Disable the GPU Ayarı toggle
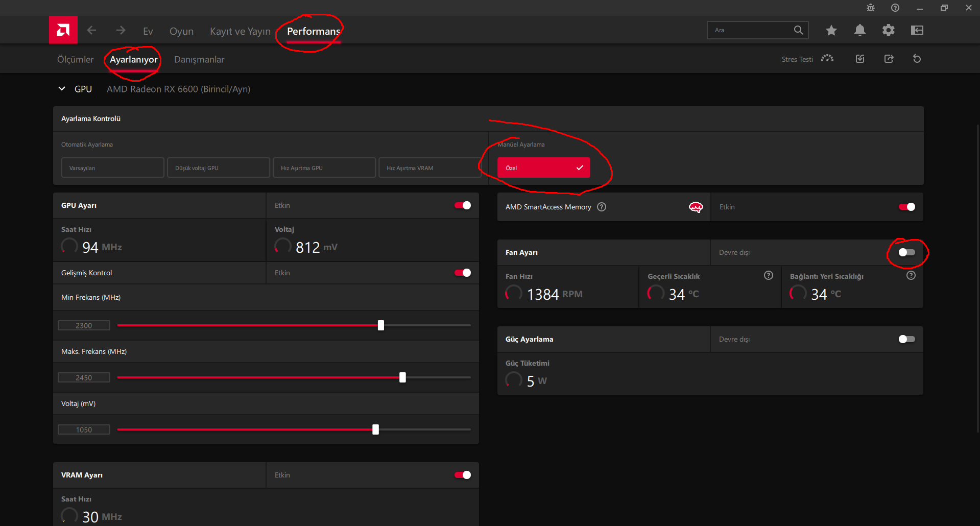The image size is (980, 526). 463,205
